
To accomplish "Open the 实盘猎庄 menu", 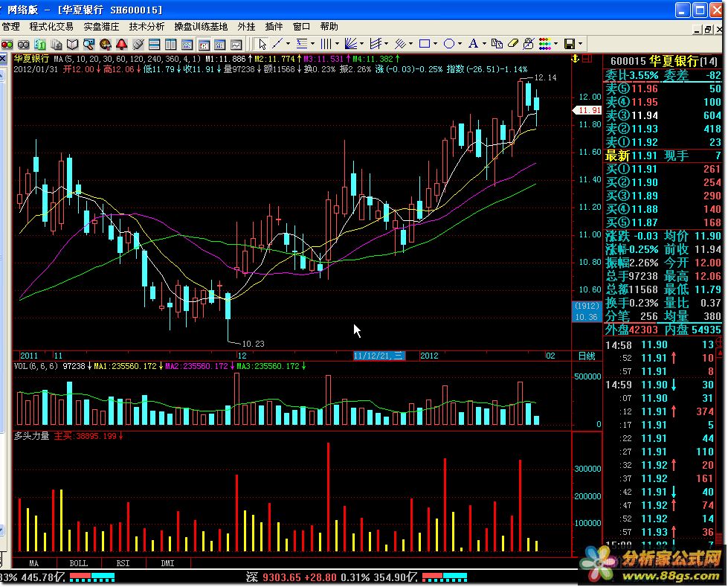I will point(101,27).
